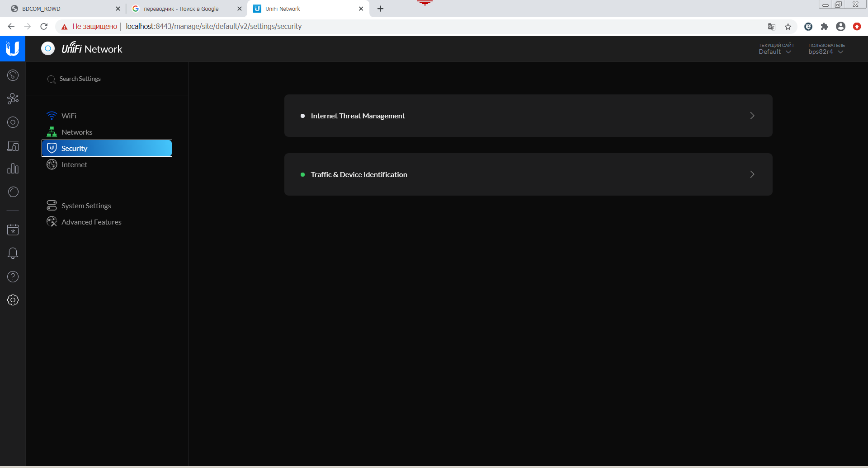The height and width of the screenshot is (468, 868).
Task: Open the Internet settings section
Action: [107, 164]
